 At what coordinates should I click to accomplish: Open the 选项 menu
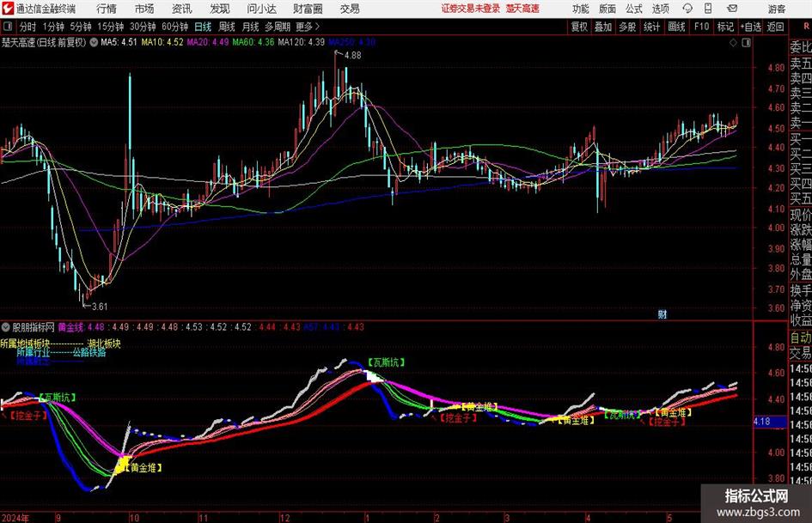tap(660, 9)
